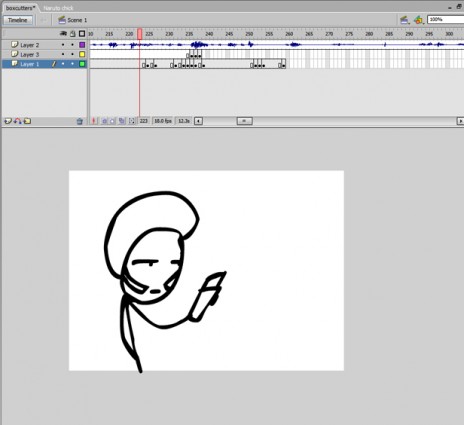
Task: Click the Center Frame icon
Action: coord(94,121)
